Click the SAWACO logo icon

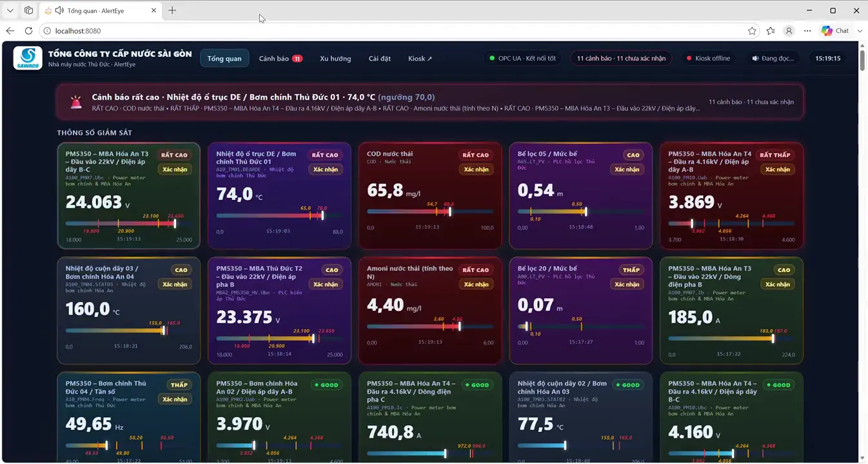[x=28, y=58]
